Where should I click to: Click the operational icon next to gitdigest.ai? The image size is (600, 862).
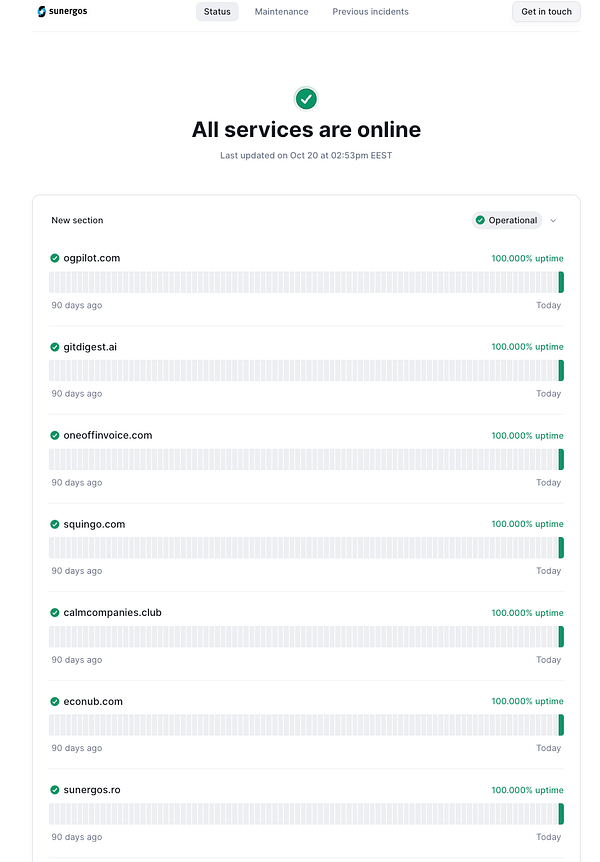pos(54,346)
